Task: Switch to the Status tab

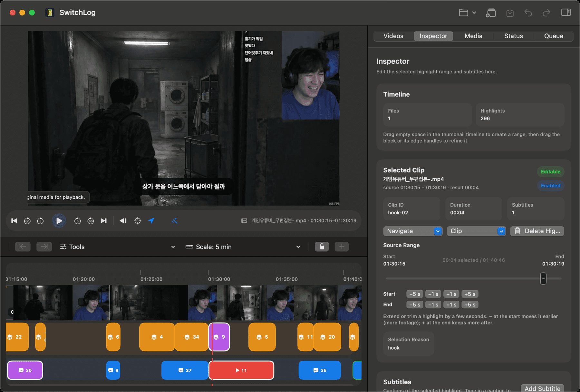Action: pyautogui.click(x=513, y=36)
